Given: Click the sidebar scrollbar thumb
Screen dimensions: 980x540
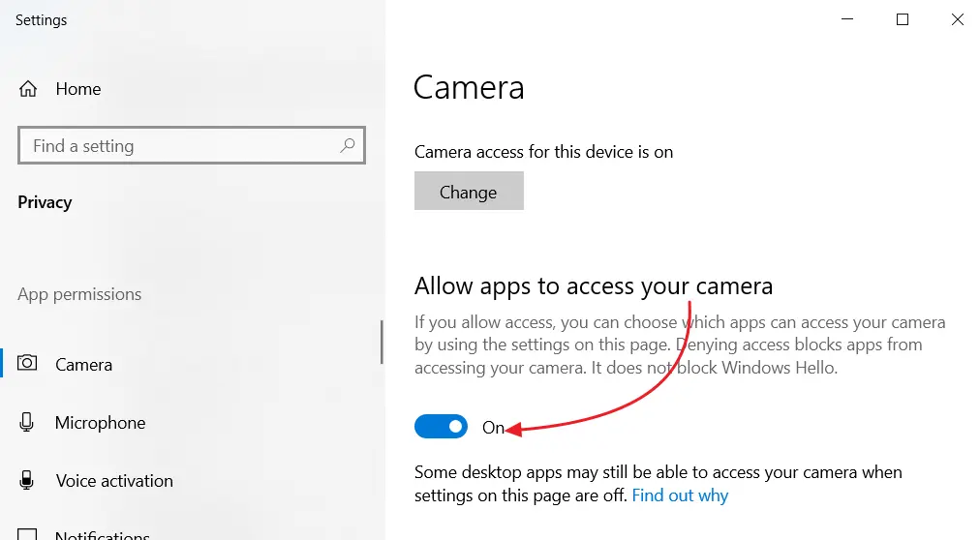Looking at the screenshot, I should (382, 342).
